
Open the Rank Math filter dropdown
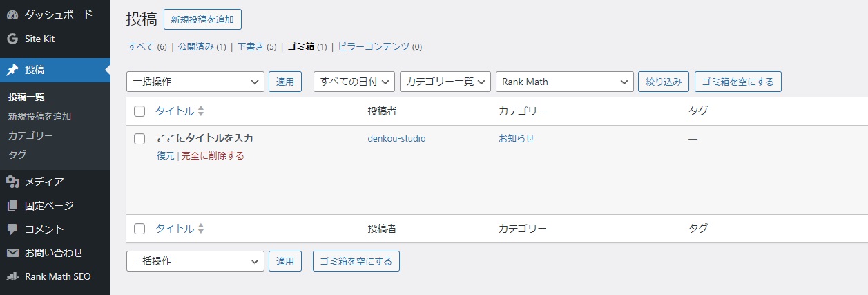564,82
